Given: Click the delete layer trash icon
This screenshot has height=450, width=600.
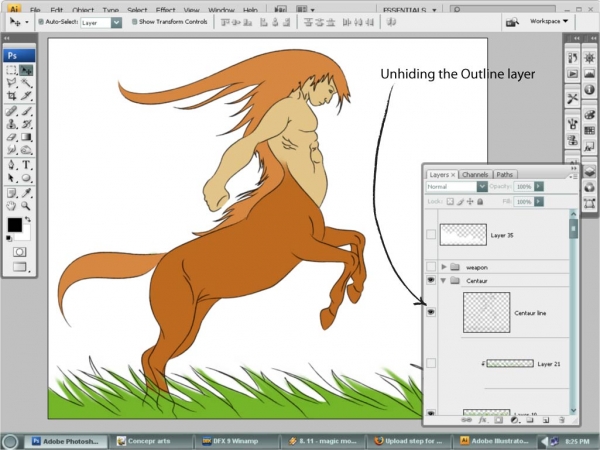Looking at the screenshot, I should tap(561, 420).
